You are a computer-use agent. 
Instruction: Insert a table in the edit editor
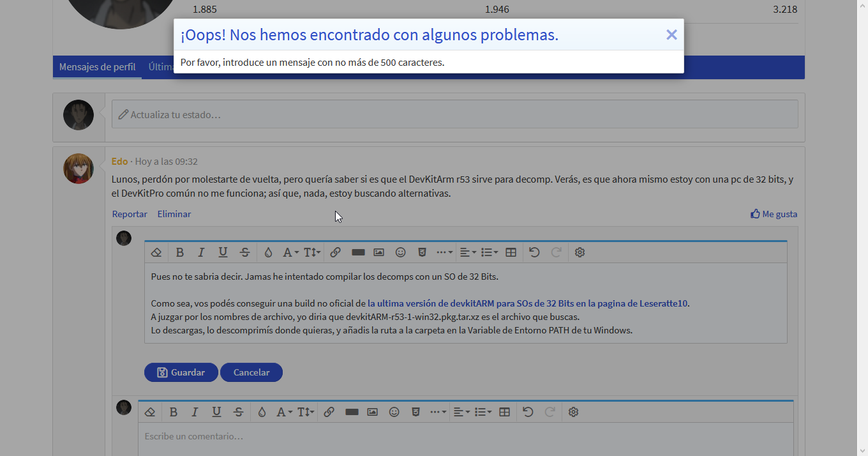[511, 252]
